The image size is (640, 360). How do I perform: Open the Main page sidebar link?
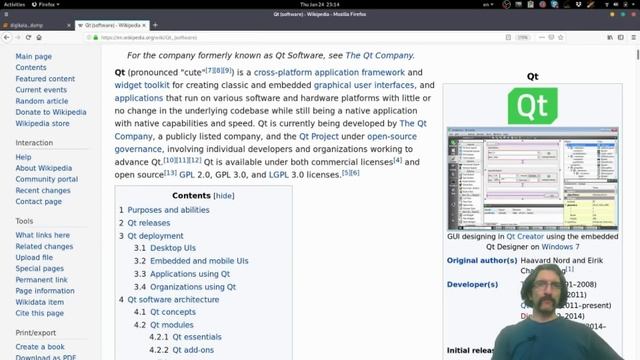pyautogui.click(x=33, y=56)
